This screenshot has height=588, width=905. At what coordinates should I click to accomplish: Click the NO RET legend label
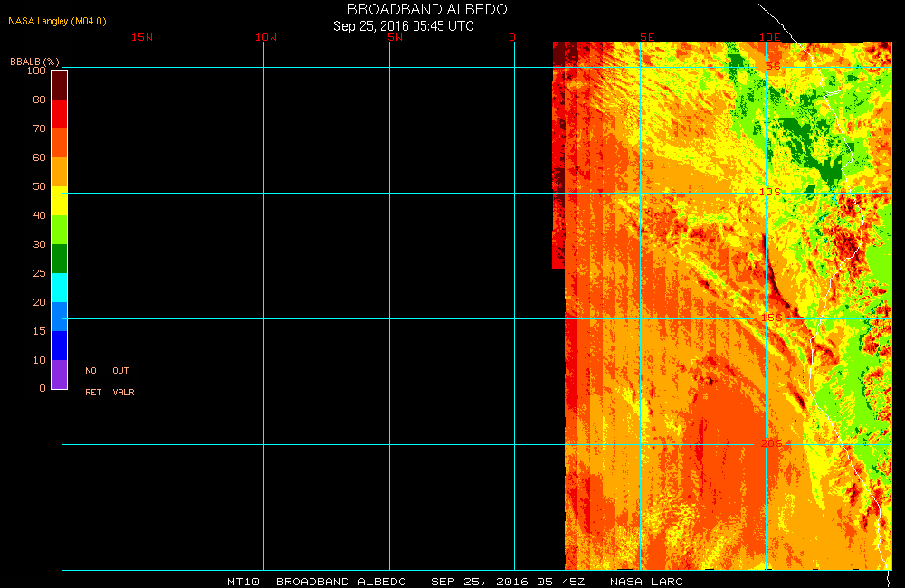(92, 382)
